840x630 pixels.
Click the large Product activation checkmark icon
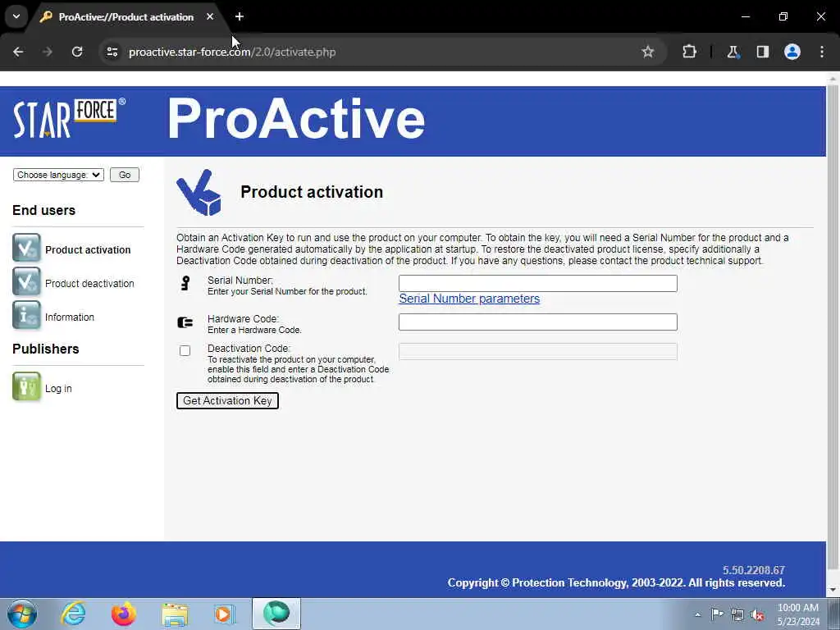199,192
